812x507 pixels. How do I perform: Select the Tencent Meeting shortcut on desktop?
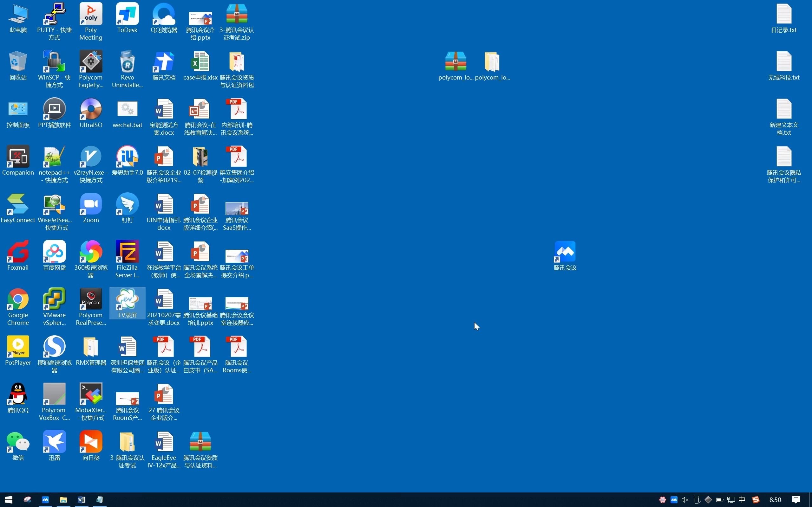pyautogui.click(x=565, y=252)
